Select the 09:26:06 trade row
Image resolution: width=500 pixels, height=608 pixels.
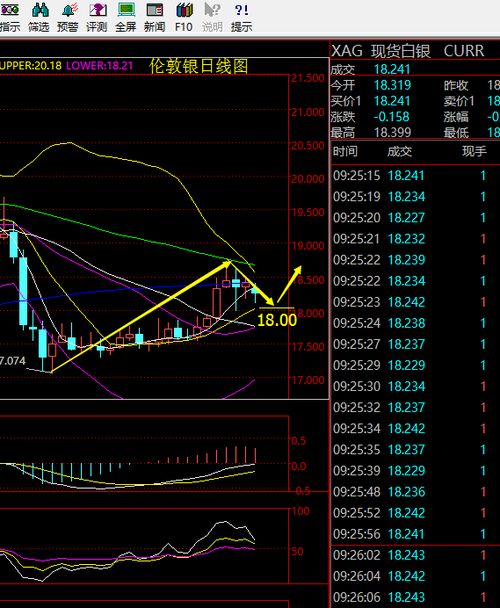tap(415, 597)
